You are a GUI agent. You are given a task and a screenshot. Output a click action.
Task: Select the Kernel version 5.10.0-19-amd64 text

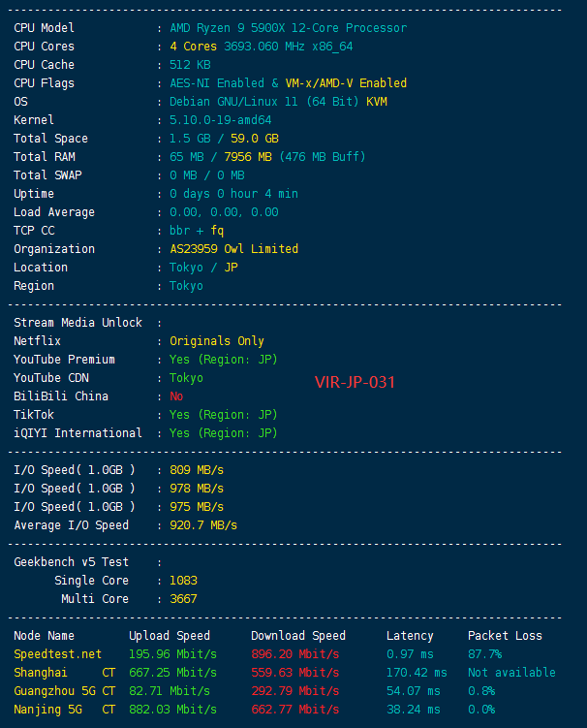(x=221, y=120)
